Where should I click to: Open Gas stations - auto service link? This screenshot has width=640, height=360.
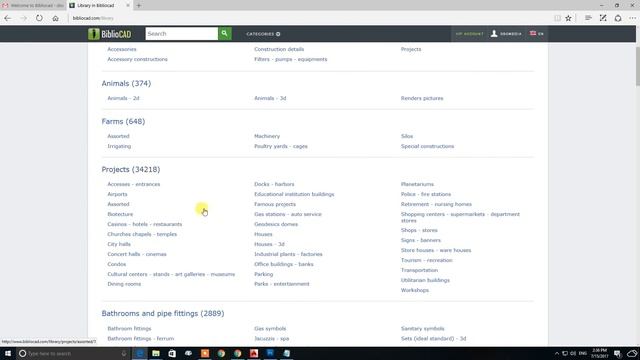288,214
